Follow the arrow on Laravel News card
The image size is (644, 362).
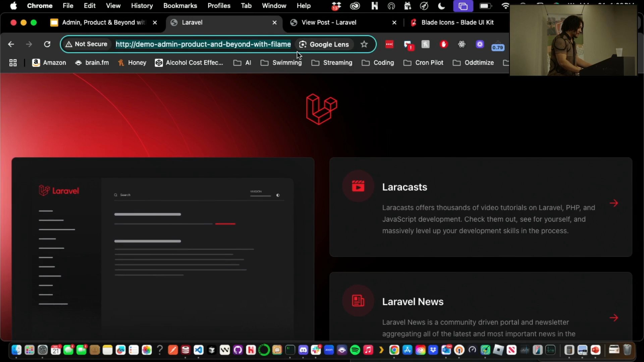[614, 318]
